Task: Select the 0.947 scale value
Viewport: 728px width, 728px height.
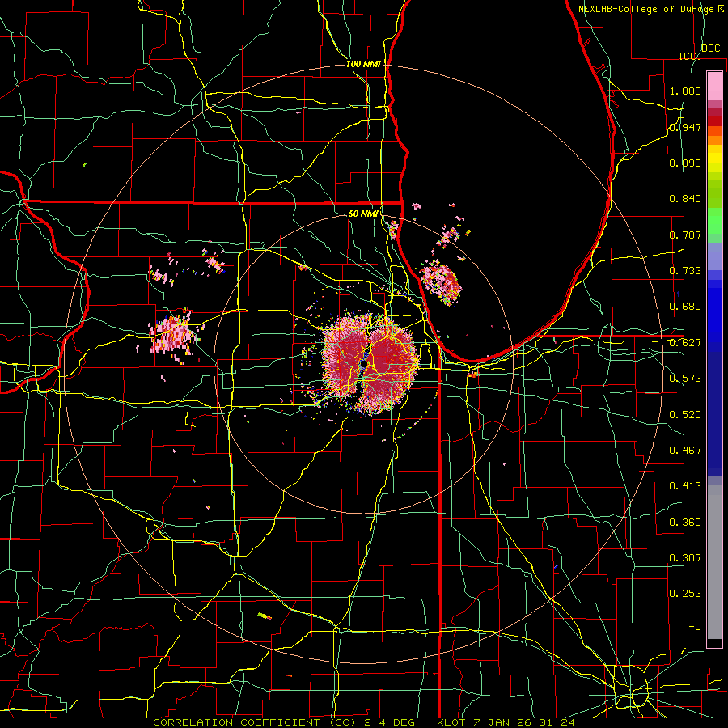Action: (x=685, y=127)
